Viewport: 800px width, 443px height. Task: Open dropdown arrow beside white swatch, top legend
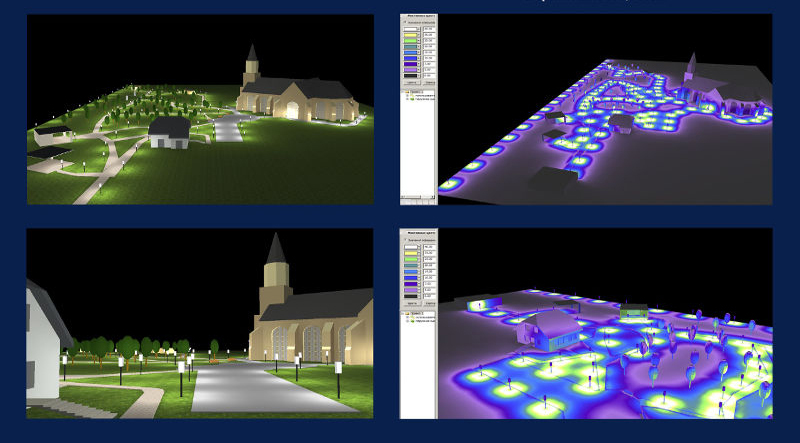coord(418,29)
